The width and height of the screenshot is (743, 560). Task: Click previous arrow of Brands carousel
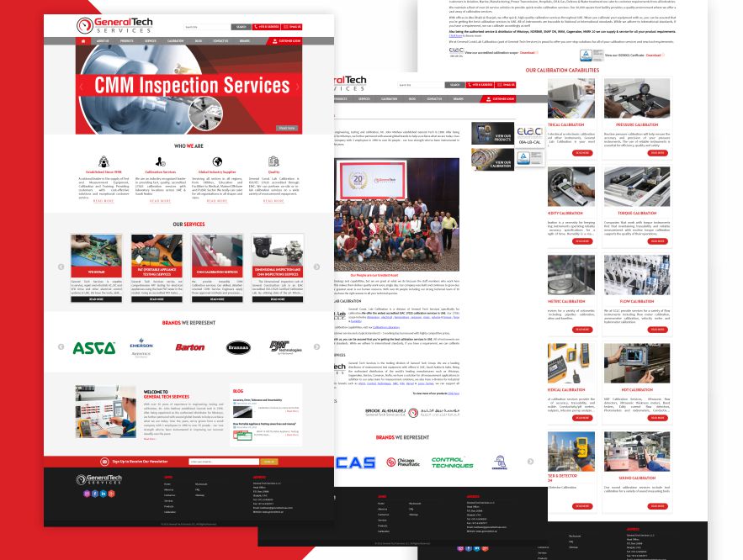(x=61, y=347)
